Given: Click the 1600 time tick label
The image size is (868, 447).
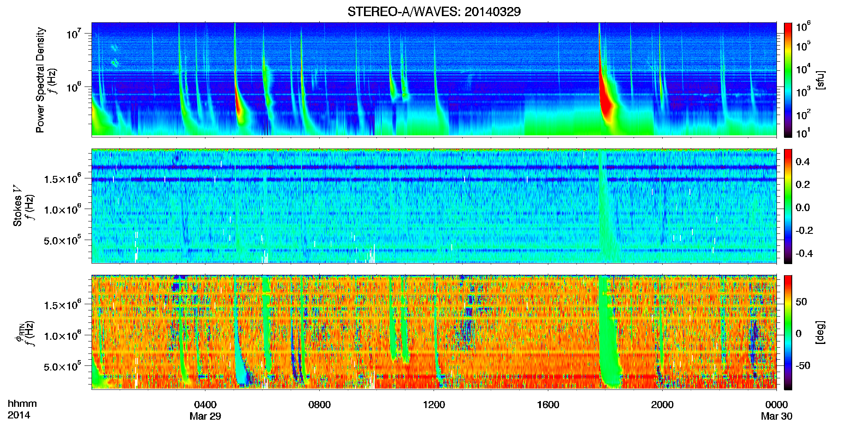Looking at the screenshot, I should [x=548, y=405].
